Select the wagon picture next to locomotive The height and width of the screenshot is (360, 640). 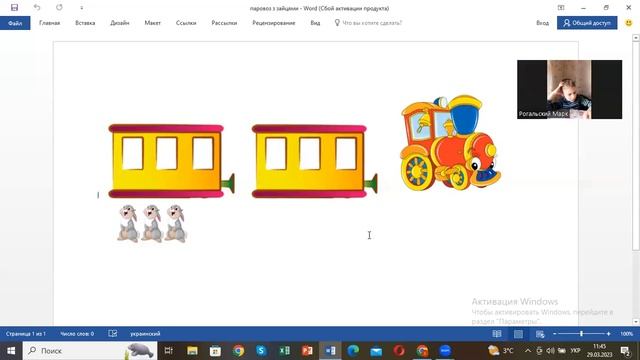[x=314, y=161]
